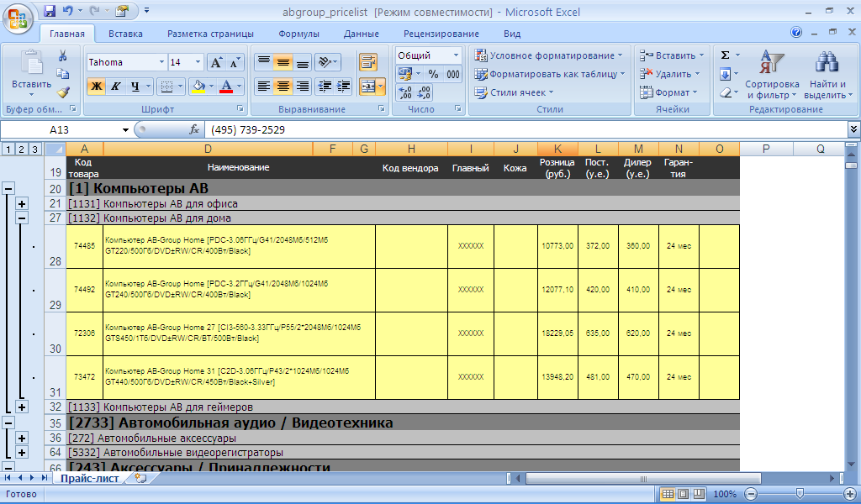The height and width of the screenshot is (504, 861).
Task: Apply accounting currency format
Action: click(406, 74)
